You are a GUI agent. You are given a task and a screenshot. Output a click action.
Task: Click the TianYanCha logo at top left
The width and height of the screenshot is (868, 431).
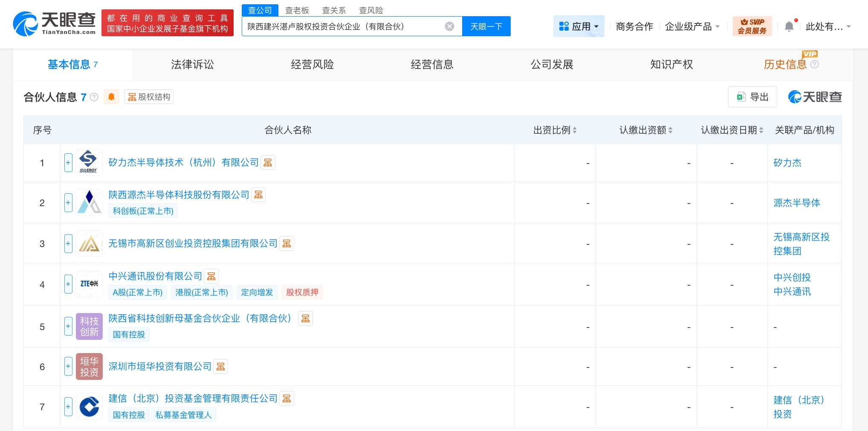pyautogui.click(x=55, y=23)
